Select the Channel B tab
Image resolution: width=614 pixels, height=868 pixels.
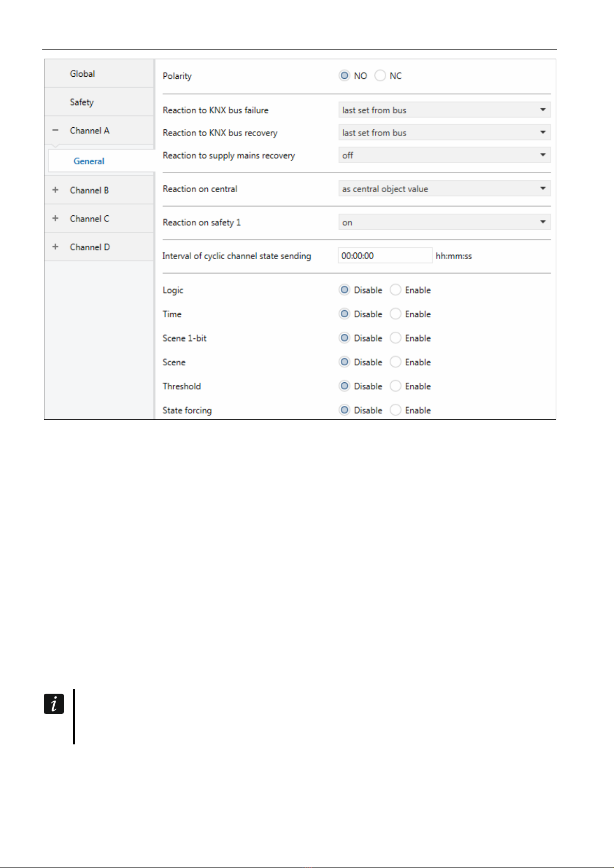click(99, 190)
